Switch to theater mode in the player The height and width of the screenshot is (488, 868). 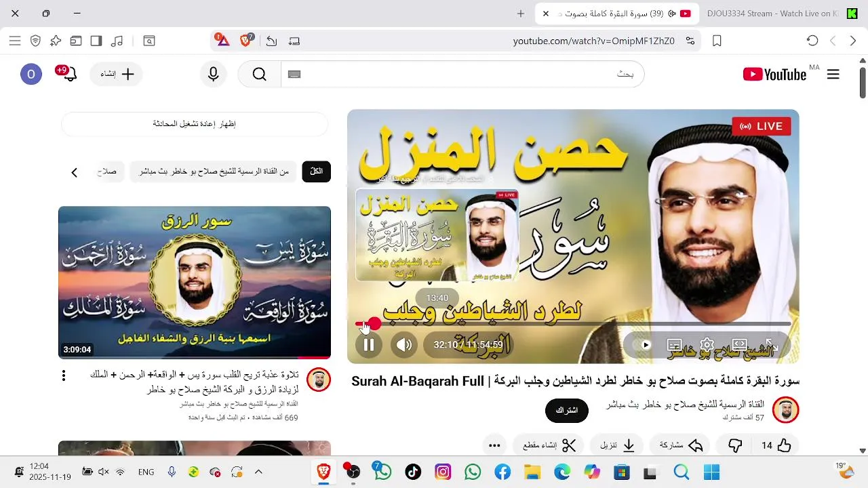739,345
